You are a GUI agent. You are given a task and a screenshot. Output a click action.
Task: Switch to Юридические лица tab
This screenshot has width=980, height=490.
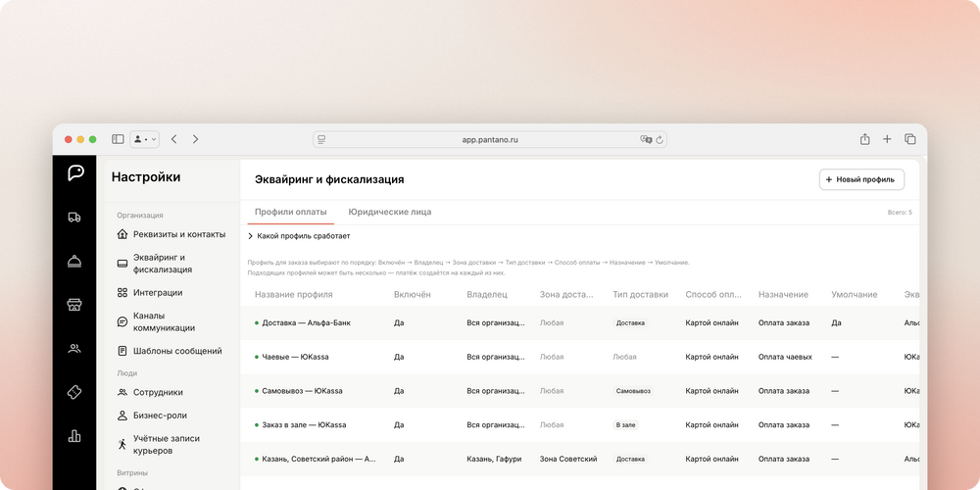tap(389, 212)
